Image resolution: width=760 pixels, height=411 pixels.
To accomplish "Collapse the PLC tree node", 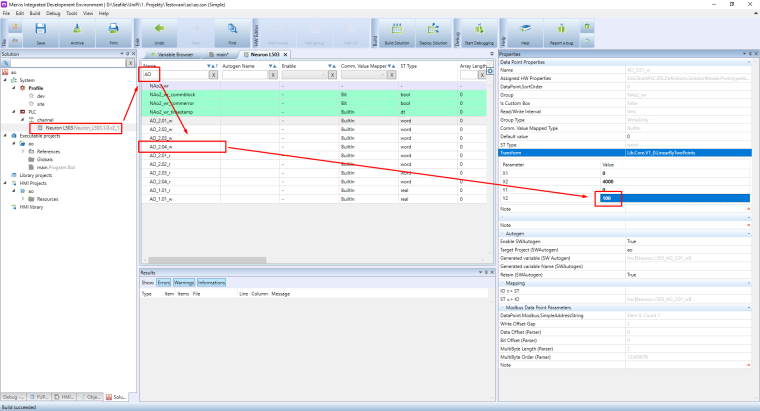I will click(12, 113).
